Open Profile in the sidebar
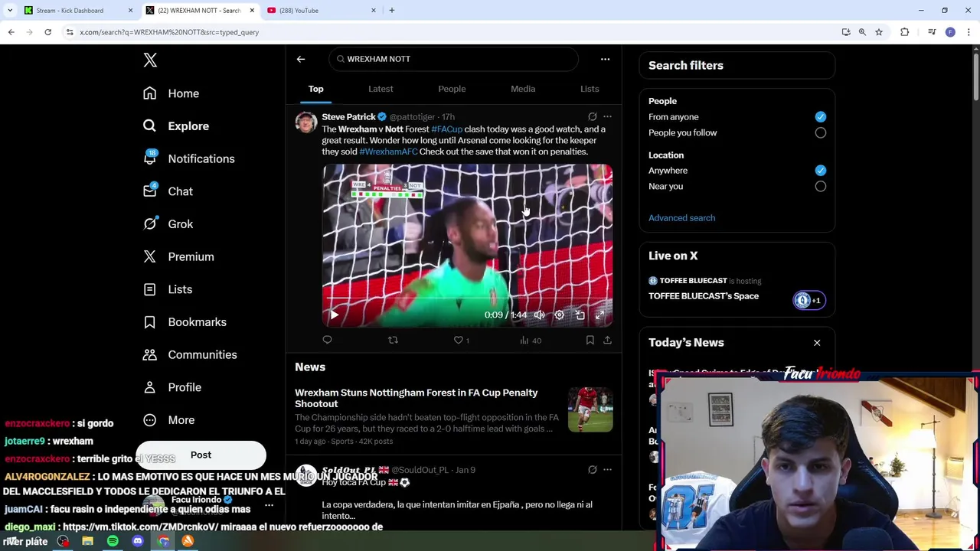 click(172, 387)
